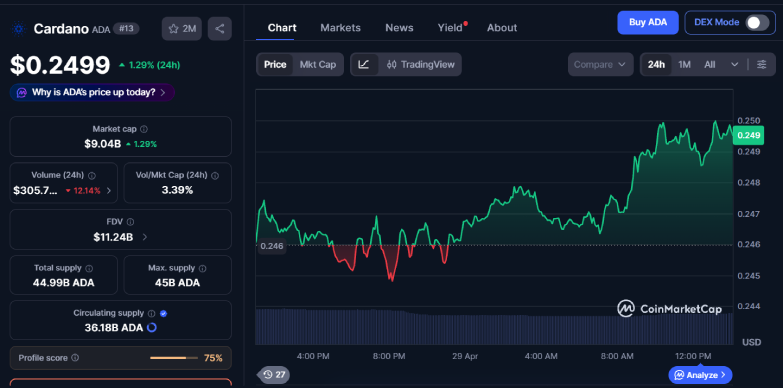Click the 12.14% volume change
Viewport: 783px width, 388px height.
tap(83, 190)
